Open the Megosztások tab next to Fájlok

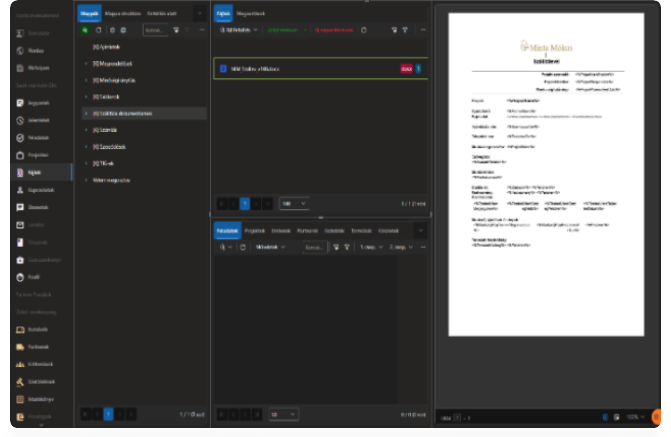[x=250, y=14]
